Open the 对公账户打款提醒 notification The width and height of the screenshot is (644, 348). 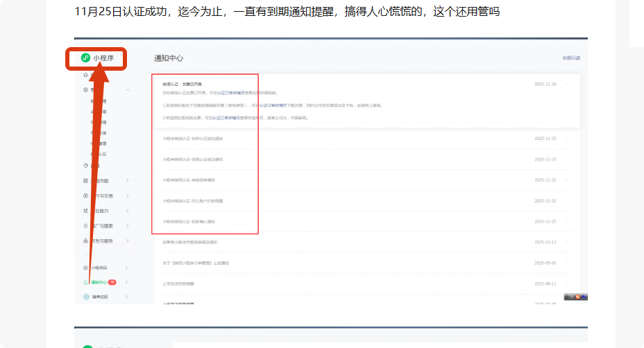click(193, 201)
